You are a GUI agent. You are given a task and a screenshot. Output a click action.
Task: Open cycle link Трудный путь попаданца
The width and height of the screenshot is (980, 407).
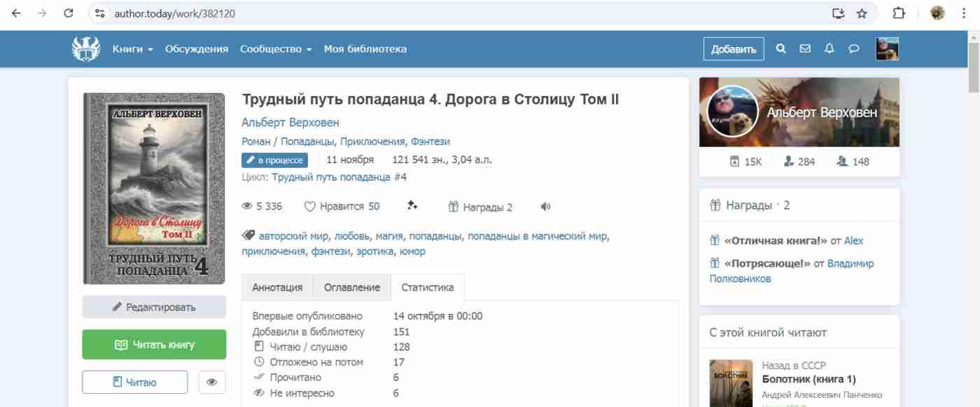[332, 177]
